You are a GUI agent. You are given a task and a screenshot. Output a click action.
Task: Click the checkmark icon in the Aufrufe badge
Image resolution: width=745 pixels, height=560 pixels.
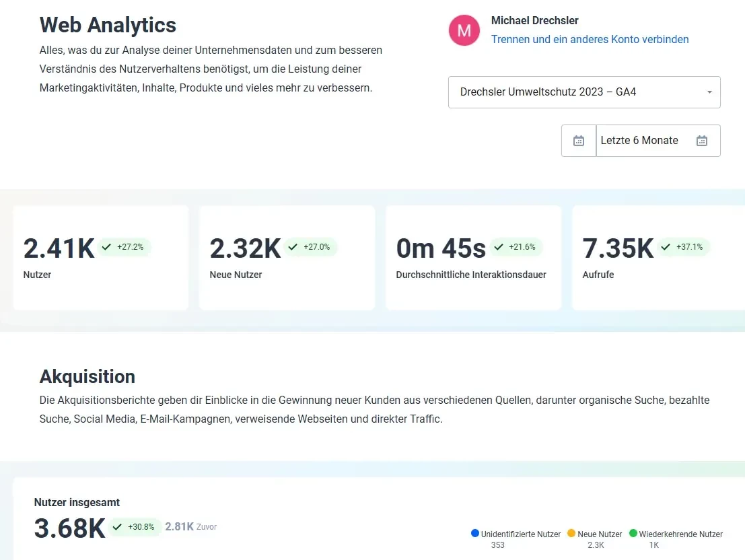(x=666, y=247)
